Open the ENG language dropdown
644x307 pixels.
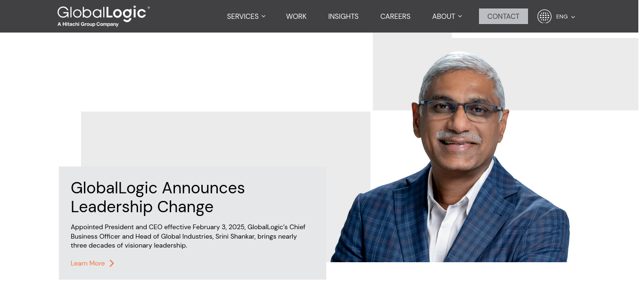click(x=566, y=17)
